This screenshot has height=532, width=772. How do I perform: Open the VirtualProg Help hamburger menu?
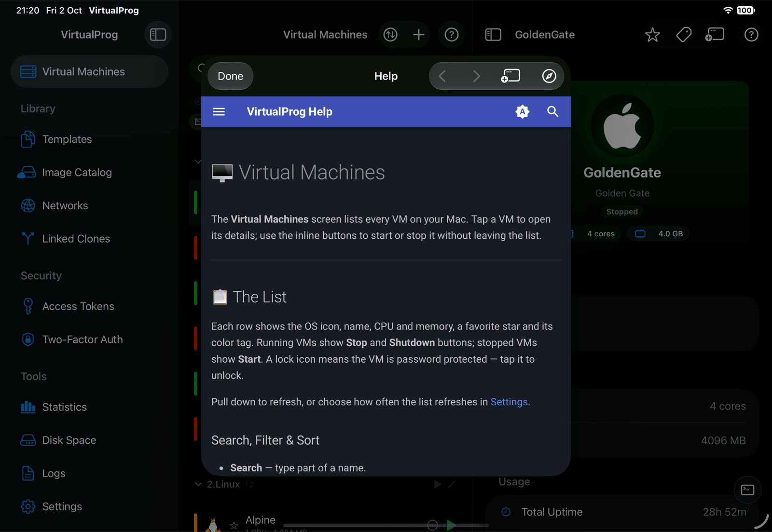pyautogui.click(x=219, y=112)
